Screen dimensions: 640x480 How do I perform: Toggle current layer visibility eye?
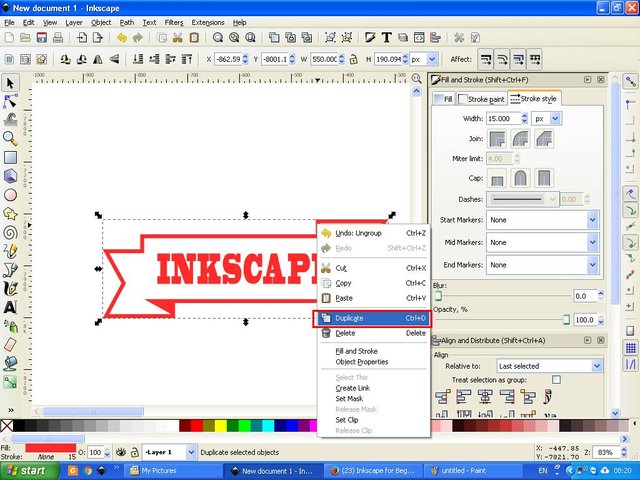(x=120, y=452)
